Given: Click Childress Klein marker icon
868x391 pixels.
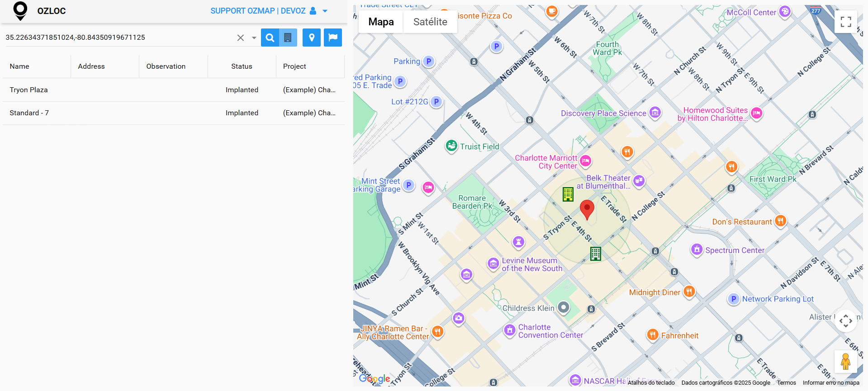Looking at the screenshot, I should (x=563, y=307).
